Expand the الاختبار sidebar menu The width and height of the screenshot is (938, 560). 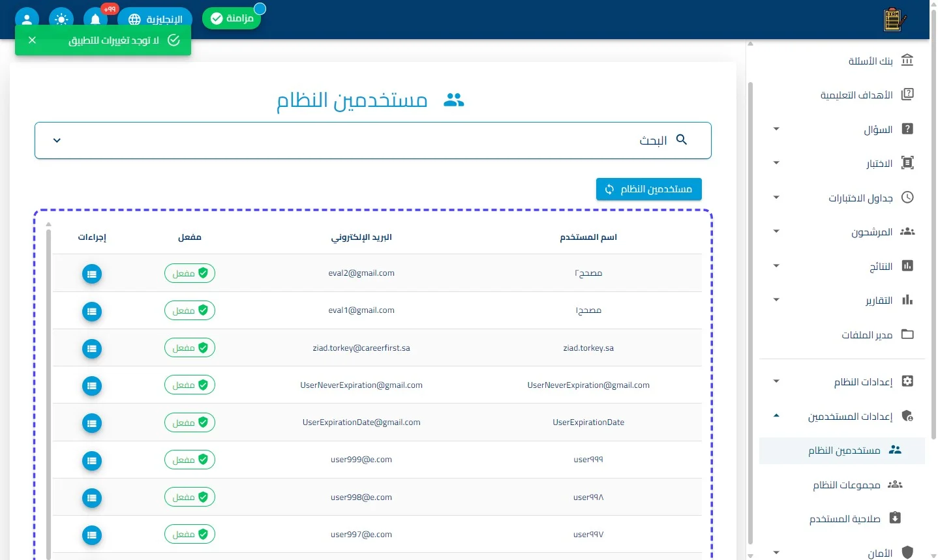842,163
